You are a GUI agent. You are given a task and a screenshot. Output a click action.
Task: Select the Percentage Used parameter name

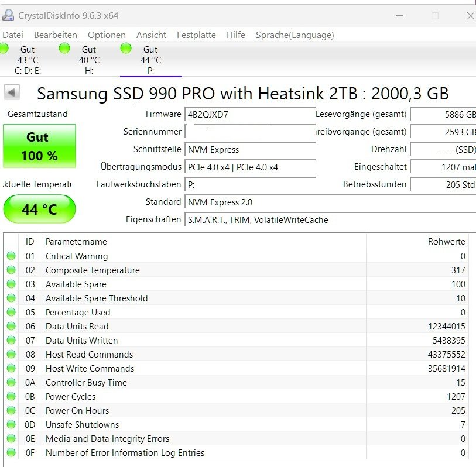coord(78,313)
